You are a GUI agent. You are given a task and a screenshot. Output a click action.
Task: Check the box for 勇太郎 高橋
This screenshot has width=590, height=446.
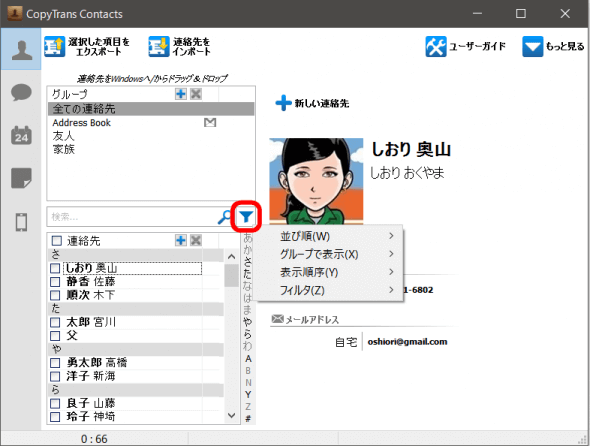tap(55, 363)
